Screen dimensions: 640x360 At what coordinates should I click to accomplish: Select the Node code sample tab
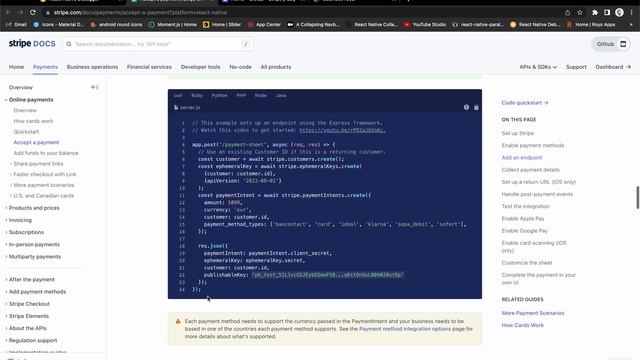[x=261, y=96]
